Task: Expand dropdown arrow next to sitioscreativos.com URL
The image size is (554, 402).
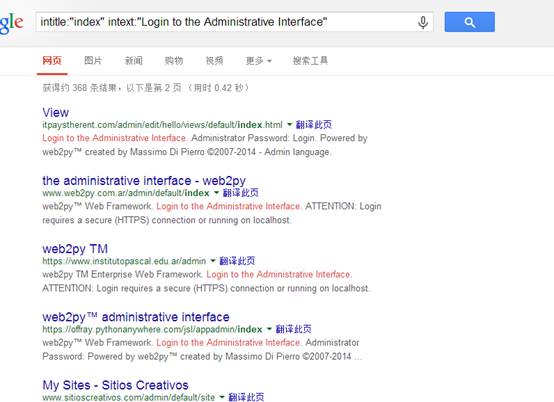Action: tap(222, 397)
